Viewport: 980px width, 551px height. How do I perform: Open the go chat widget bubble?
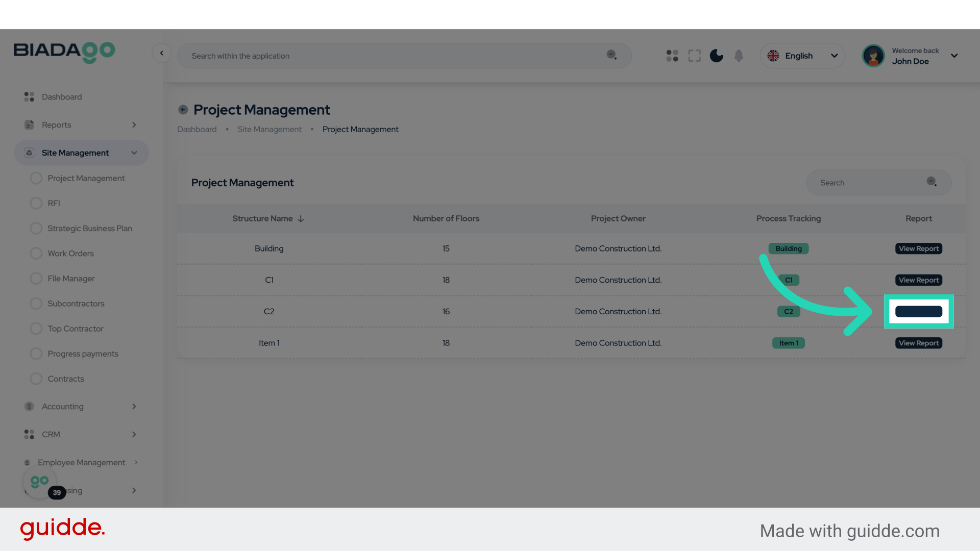(40, 482)
